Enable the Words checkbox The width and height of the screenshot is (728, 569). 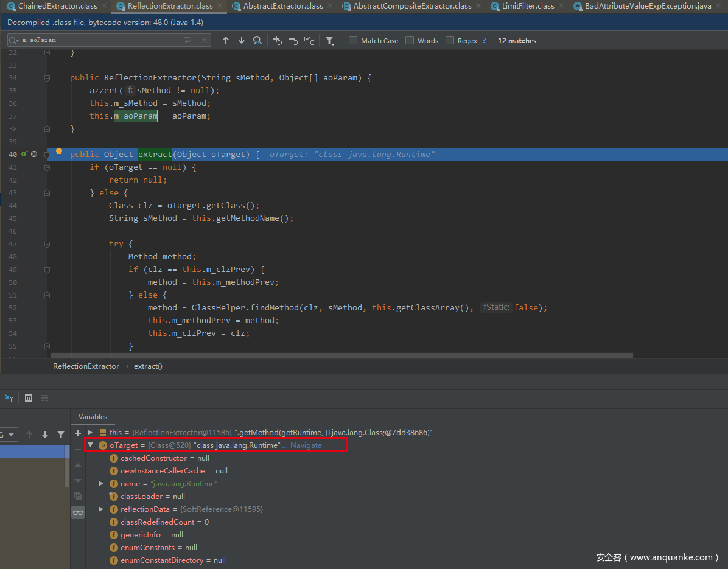click(410, 41)
